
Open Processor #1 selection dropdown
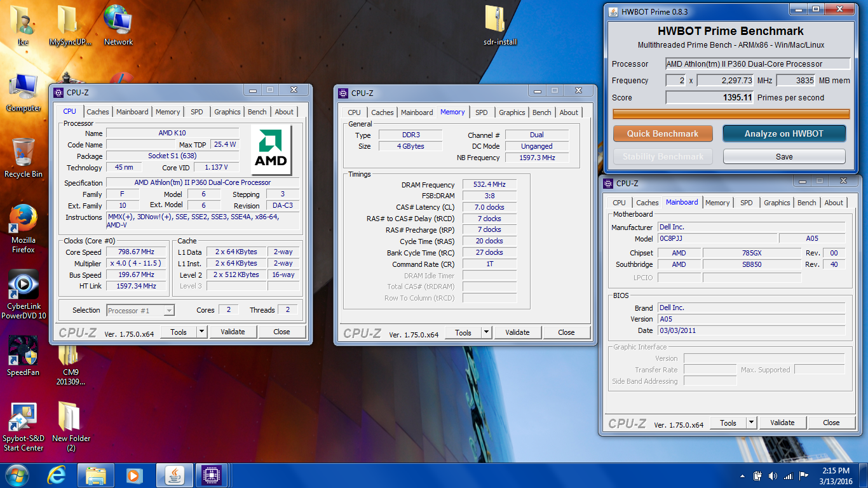point(140,311)
